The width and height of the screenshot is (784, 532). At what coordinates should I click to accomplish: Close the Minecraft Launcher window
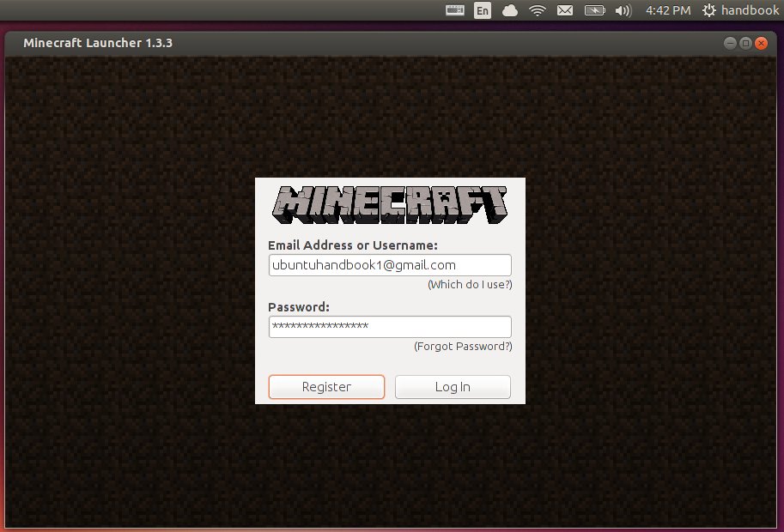pyautogui.click(x=761, y=43)
